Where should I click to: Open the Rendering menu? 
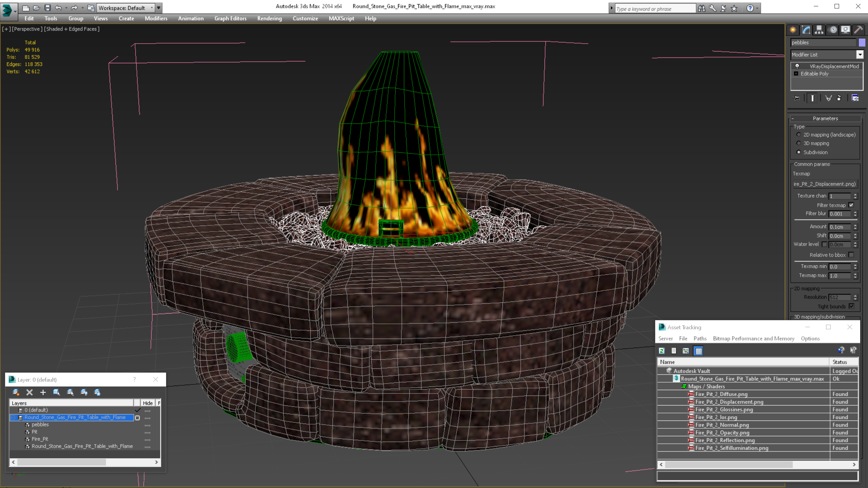[x=269, y=18]
